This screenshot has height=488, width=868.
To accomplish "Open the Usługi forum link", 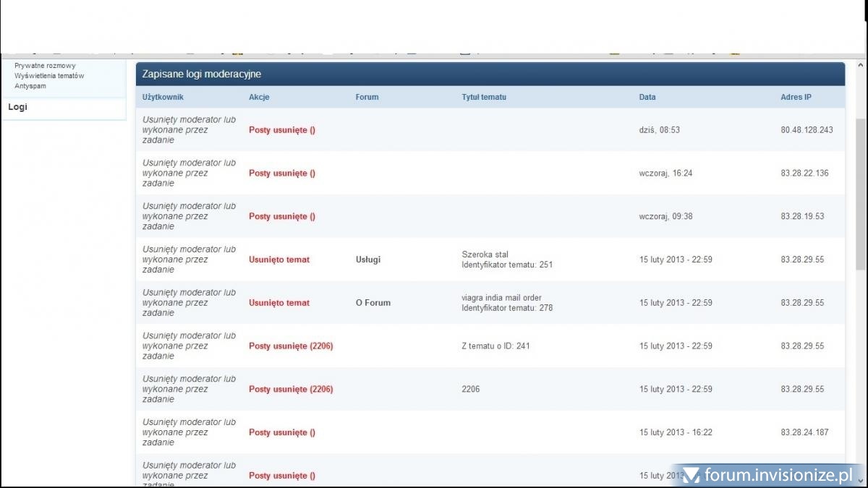I will click(367, 260).
